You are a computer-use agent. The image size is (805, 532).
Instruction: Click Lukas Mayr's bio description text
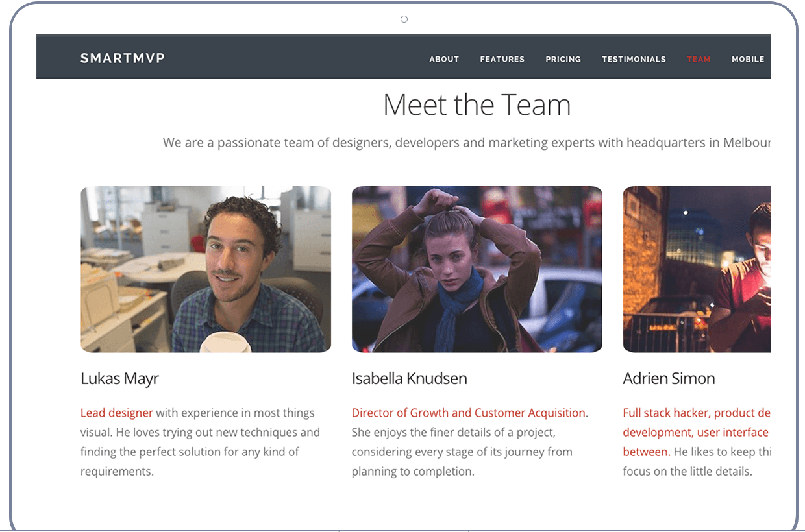click(x=200, y=442)
